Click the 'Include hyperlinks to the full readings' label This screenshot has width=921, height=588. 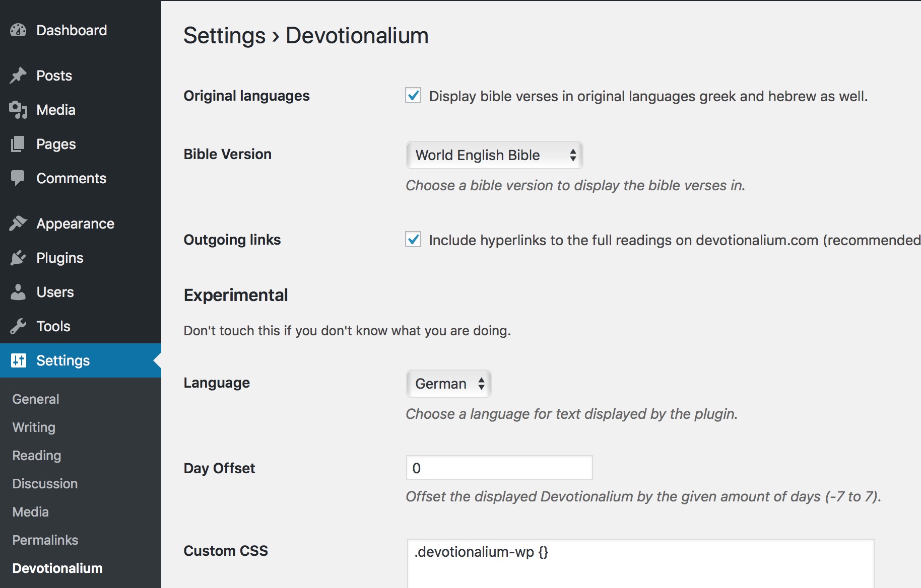coord(675,240)
